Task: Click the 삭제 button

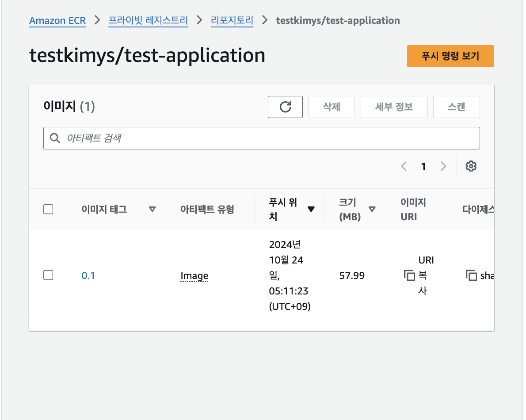Action: coord(332,107)
